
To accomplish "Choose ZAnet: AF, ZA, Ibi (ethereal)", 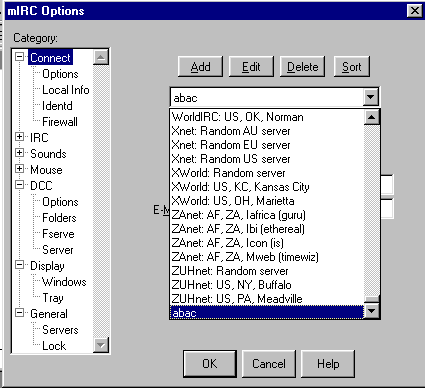I will pos(267,229).
